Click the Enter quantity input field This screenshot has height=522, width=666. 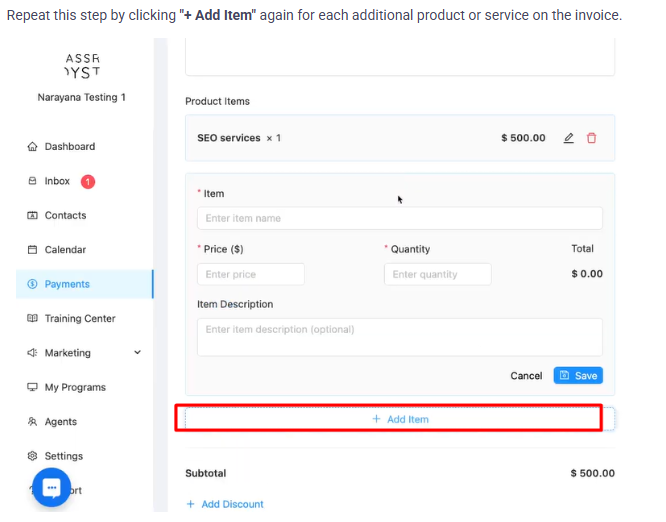(437, 274)
